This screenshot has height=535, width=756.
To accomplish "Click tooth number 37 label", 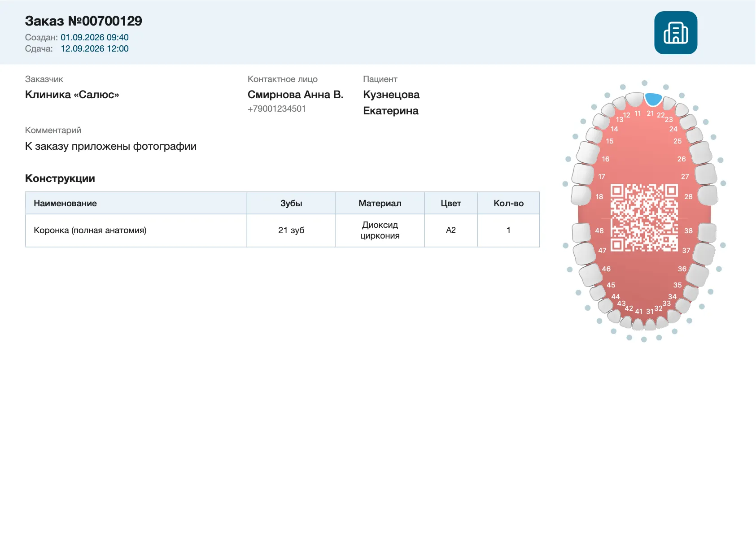I will [686, 251].
